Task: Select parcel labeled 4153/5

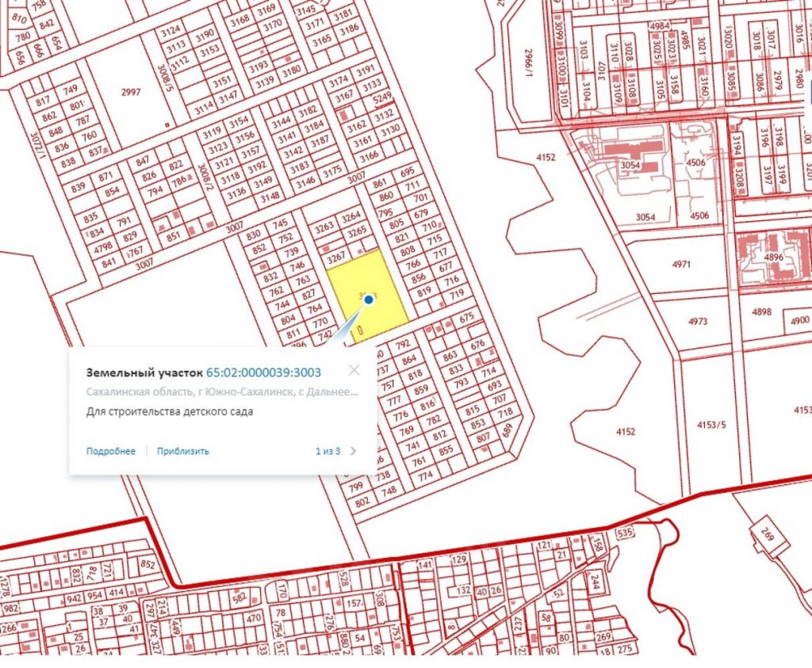Action: [711, 425]
